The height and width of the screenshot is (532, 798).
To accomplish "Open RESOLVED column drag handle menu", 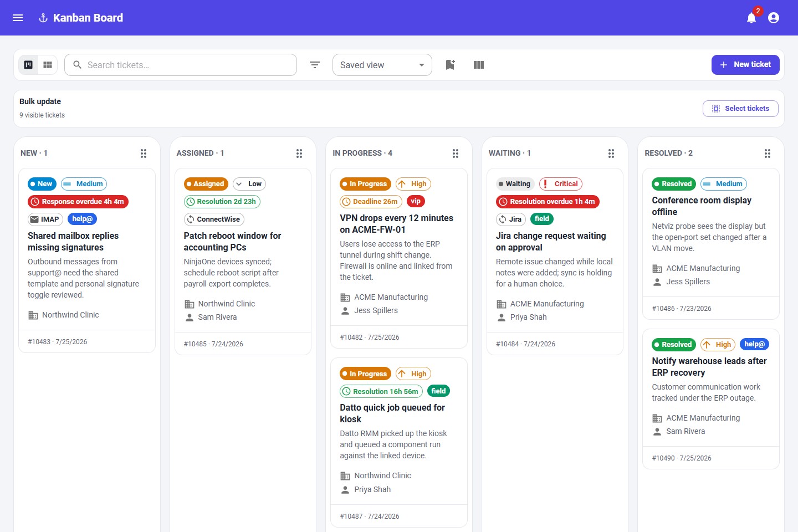I will point(768,154).
